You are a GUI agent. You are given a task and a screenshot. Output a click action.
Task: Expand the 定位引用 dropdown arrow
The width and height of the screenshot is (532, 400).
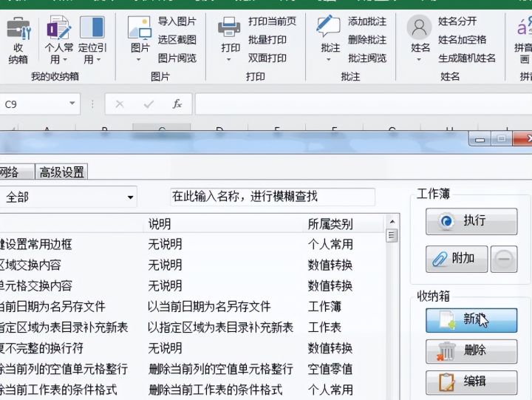pyautogui.click(x=98, y=60)
